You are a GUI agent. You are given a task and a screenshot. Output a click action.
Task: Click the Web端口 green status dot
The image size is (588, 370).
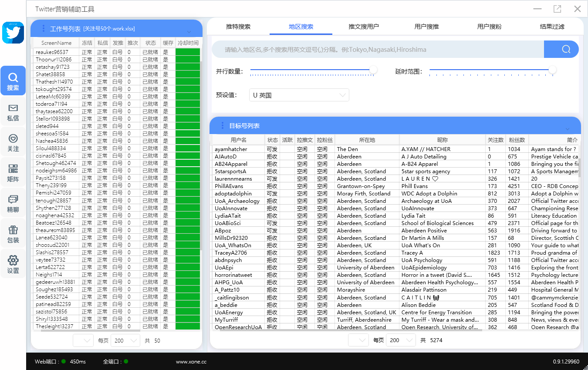pyautogui.click(x=64, y=361)
